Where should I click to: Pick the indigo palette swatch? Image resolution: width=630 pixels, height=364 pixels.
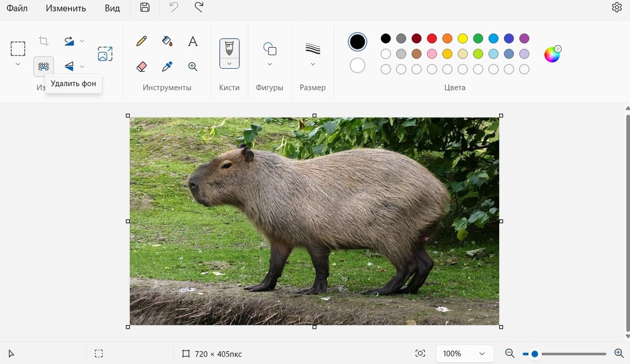509,38
